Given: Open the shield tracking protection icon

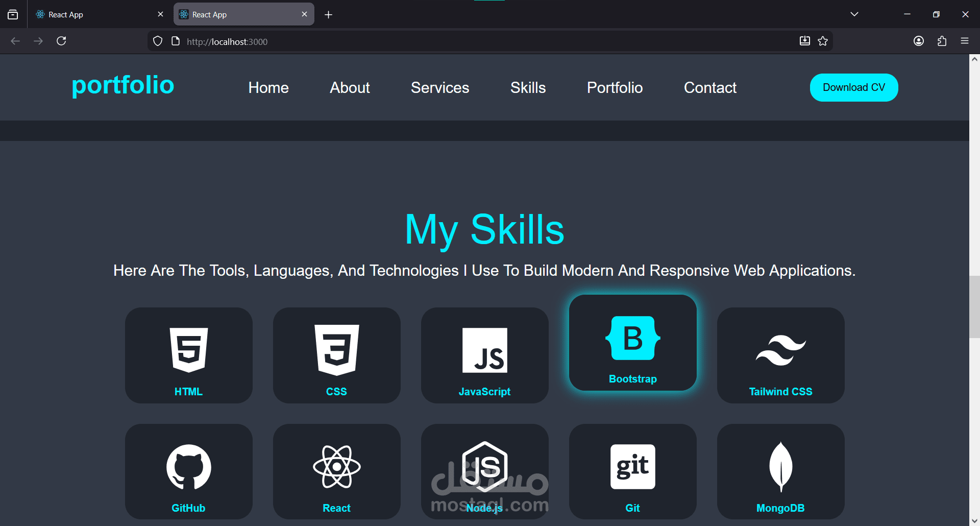Looking at the screenshot, I should pos(158,41).
